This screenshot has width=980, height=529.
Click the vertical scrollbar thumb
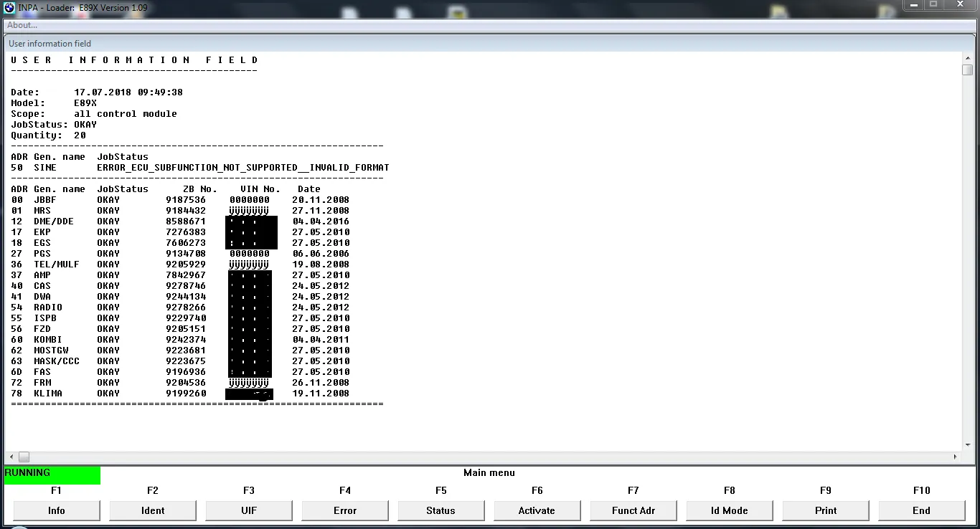click(x=967, y=70)
